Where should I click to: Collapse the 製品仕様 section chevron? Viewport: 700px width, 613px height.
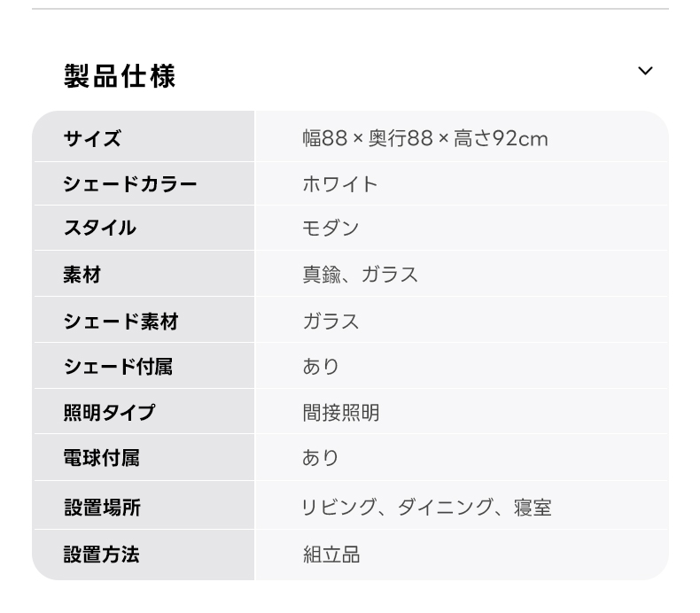(x=645, y=71)
